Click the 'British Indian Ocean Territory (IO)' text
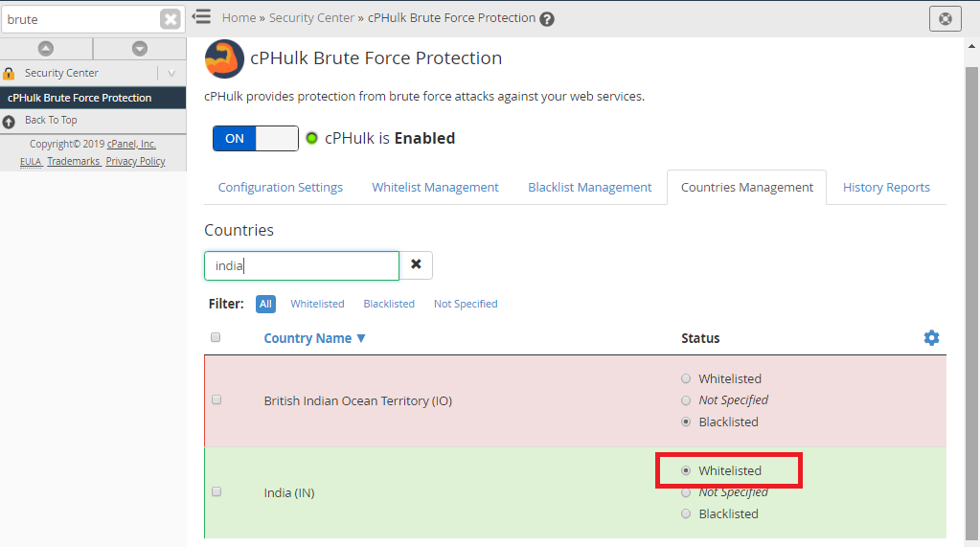This screenshot has height=547, width=980. [x=357, y=400]
